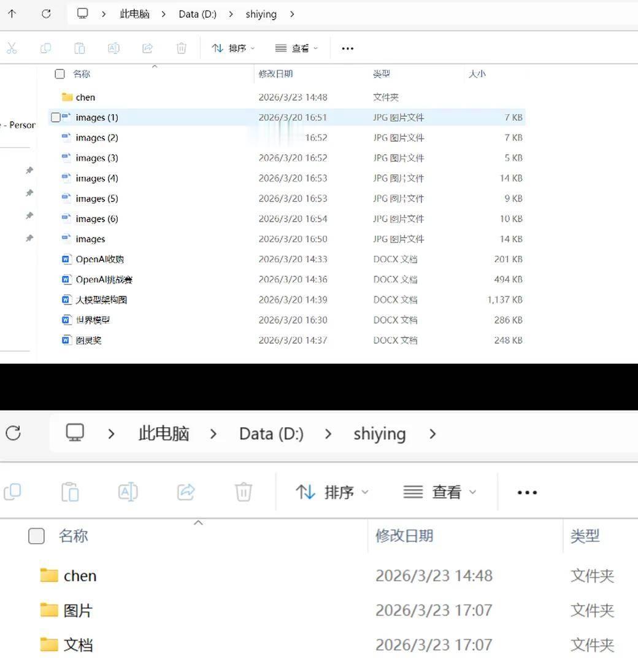Screen dimensions: 638x672
Task: Sort by 名称 column in upper window
Action: pos(82,74)
